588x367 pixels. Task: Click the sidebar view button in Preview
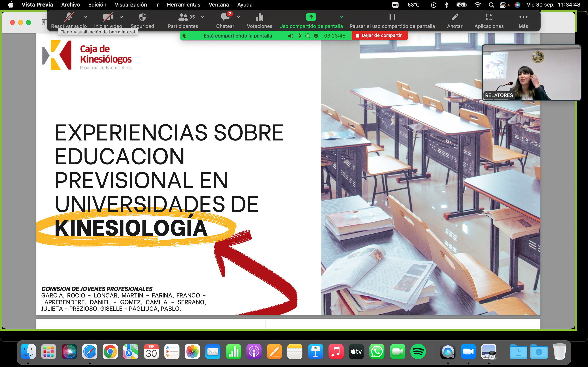tap(44, 22)
